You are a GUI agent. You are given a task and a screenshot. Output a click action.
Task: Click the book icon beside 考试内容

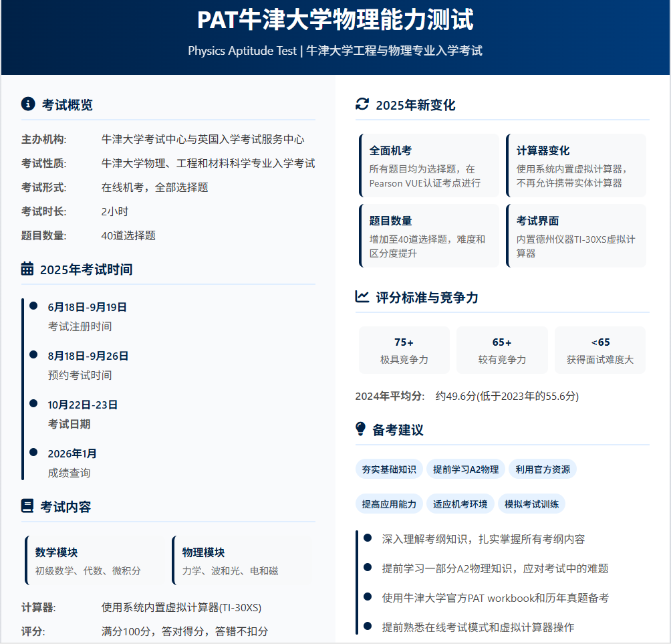[x=27, y=506]
